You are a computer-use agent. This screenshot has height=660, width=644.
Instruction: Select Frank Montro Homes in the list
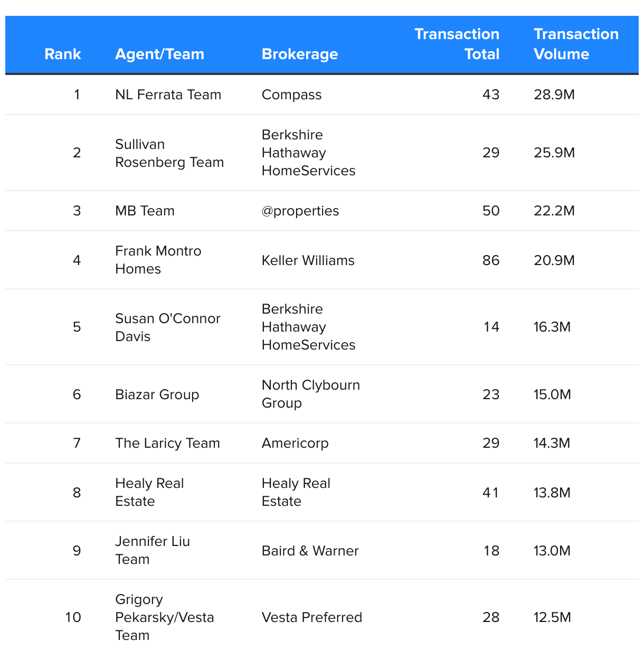click(x=158, y=260)
